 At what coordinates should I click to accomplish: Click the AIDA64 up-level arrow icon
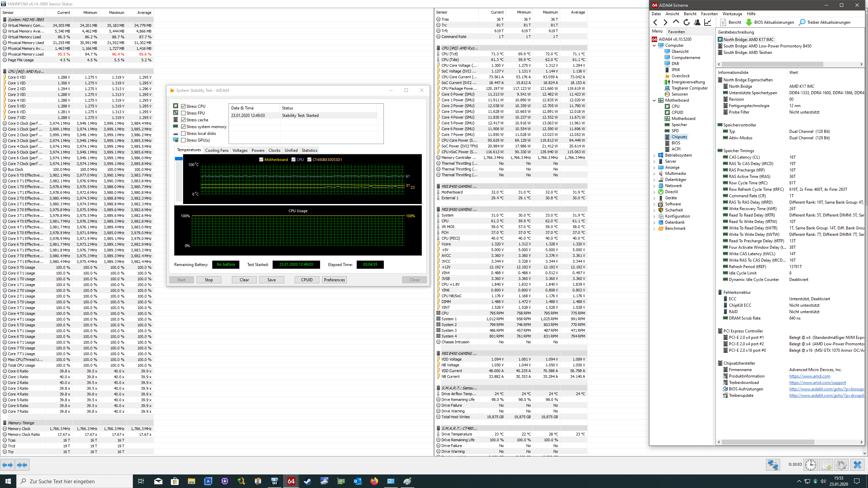(x=676, y=22)
